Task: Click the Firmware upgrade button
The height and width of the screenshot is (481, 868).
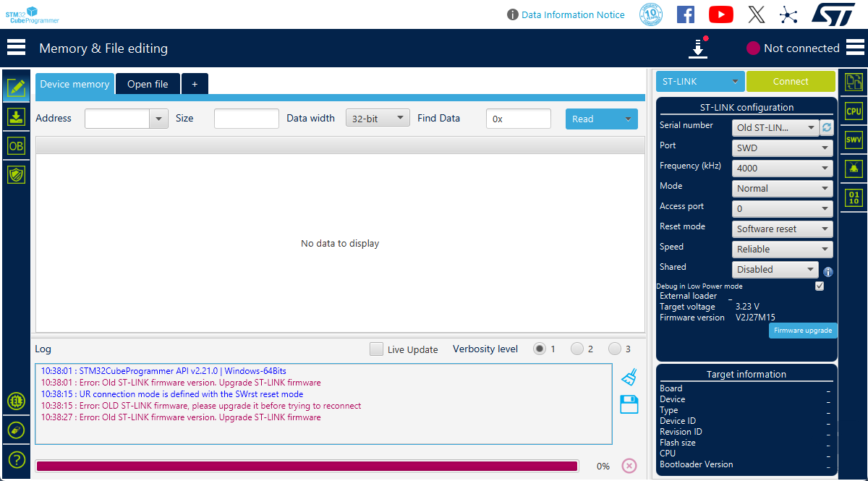Action: pyautogui.click(x=802, y=331)
